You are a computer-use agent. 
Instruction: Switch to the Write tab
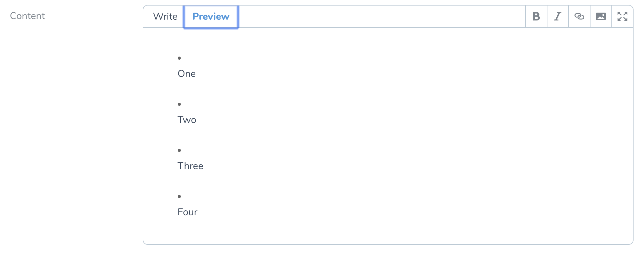pos(165,17)
